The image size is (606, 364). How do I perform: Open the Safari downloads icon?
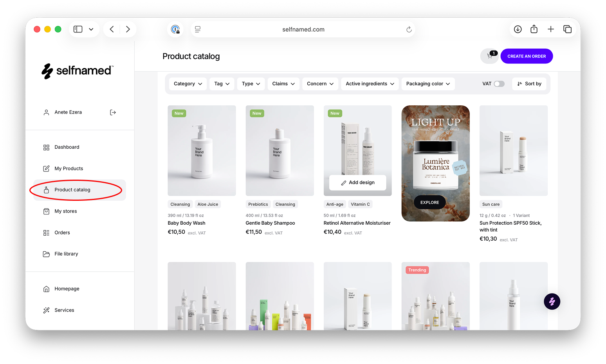(x=518, y=29)
